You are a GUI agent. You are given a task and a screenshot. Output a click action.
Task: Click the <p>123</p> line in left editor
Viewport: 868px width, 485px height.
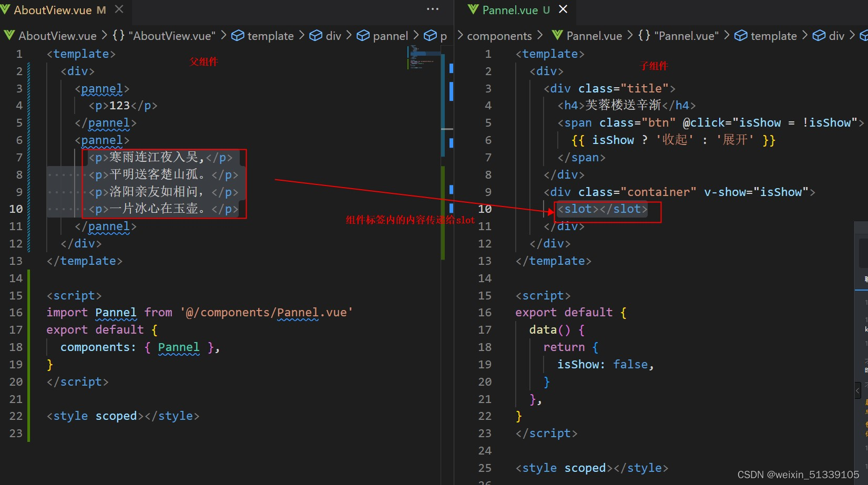[123, 106]
